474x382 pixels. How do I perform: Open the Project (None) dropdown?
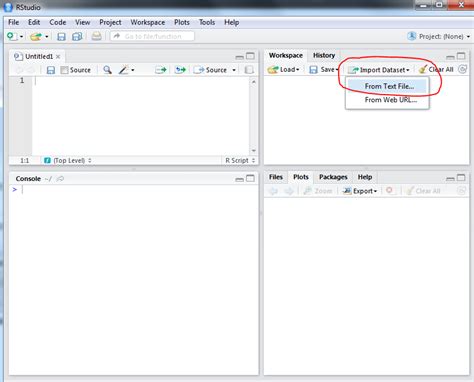coord(439,36)
